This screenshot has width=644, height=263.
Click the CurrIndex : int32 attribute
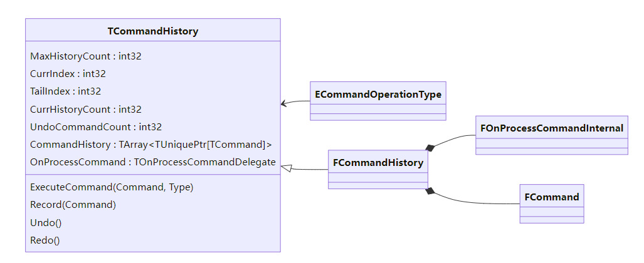[68, 73]
